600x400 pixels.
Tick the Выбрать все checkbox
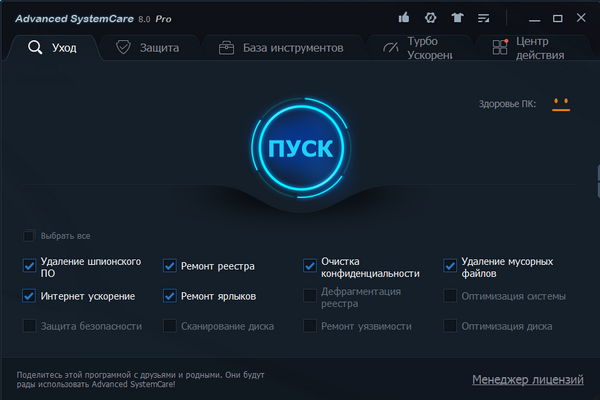(x=29, y=236)
